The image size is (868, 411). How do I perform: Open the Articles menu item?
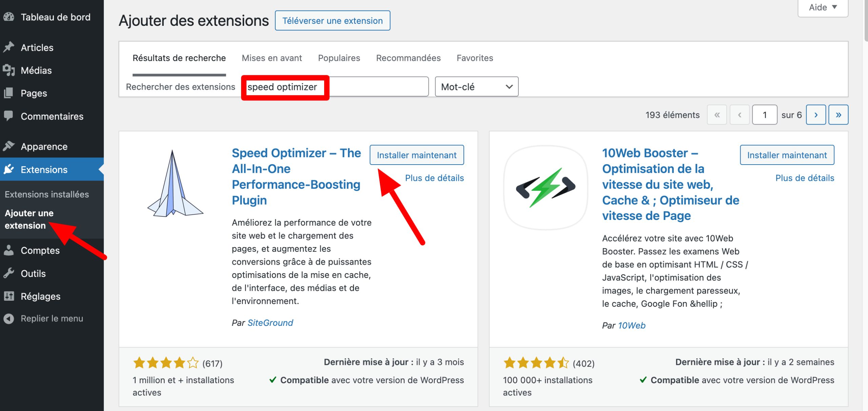click(x=52, y=47)
